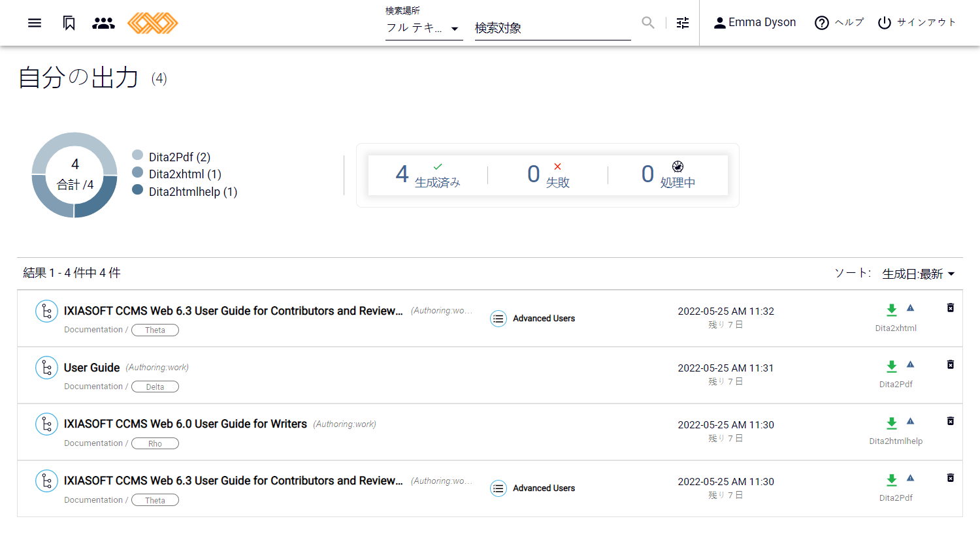This screenshot has width=980, height=555.
Task: Click warning triangle on Dita2htmlhelp row
Action: [x=910, y=421]
